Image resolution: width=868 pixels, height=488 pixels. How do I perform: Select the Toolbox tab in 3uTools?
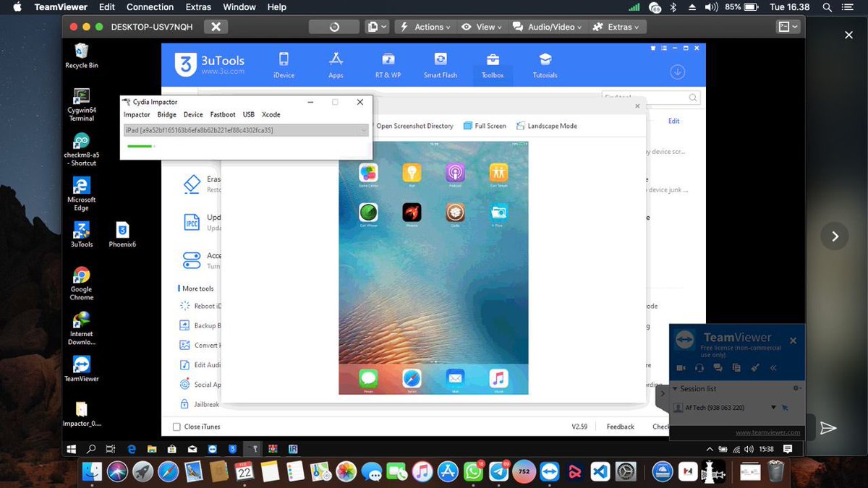point(493,65)
